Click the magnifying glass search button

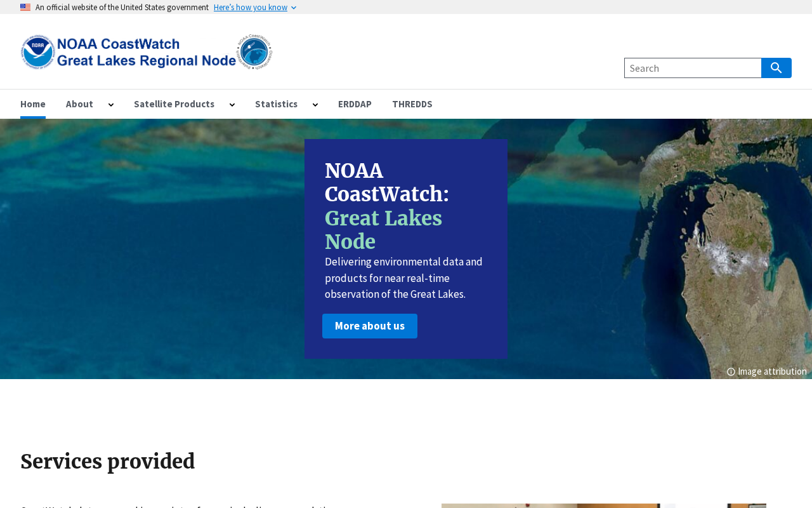click(x=776, y=68)
